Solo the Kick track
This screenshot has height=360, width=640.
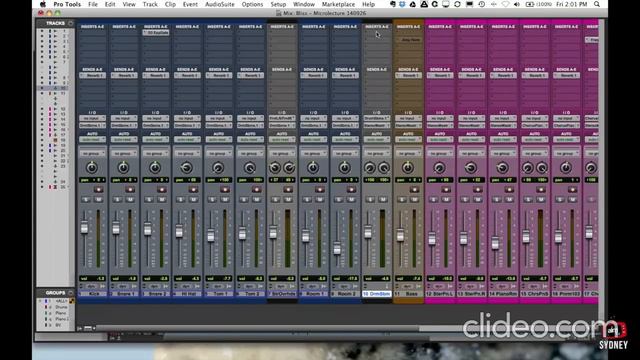86,200
